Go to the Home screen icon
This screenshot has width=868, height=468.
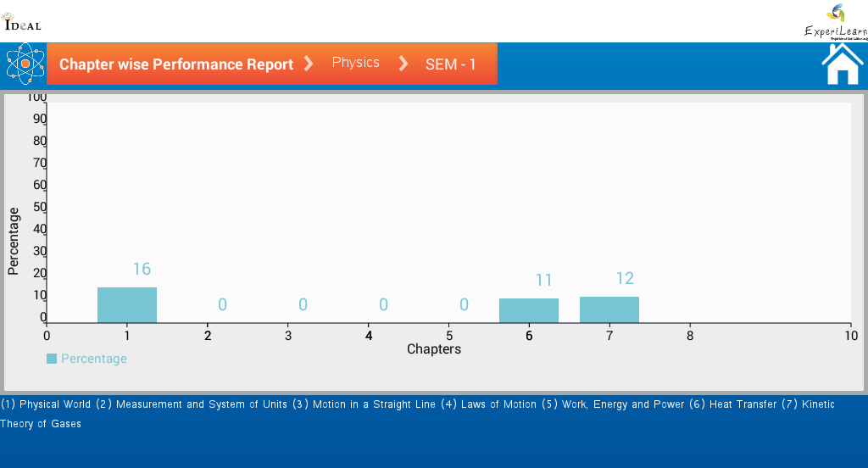tap(842, 64)
